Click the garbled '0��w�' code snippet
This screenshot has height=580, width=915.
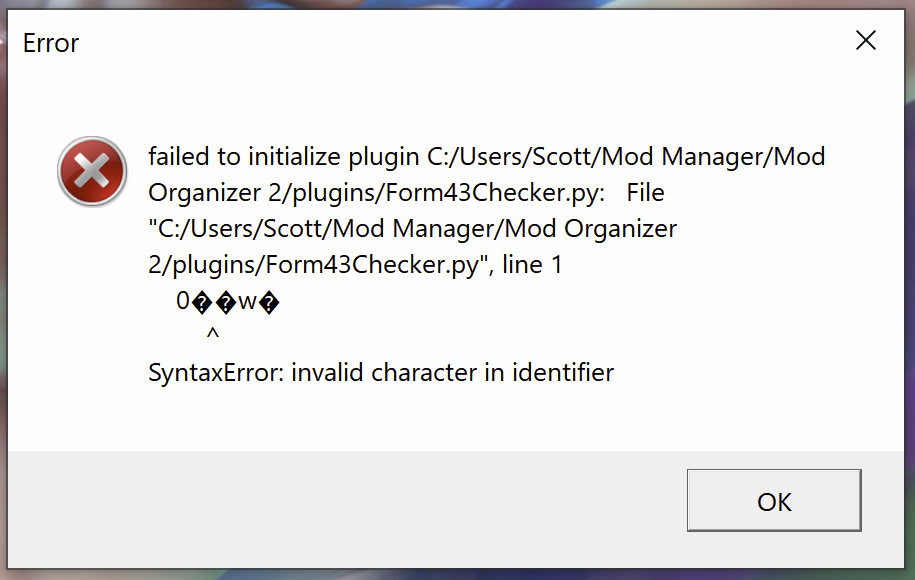pos(227,300)
